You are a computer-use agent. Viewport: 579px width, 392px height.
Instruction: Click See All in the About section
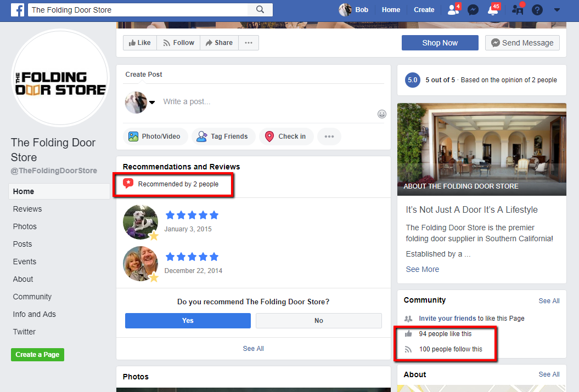(549, 374)
